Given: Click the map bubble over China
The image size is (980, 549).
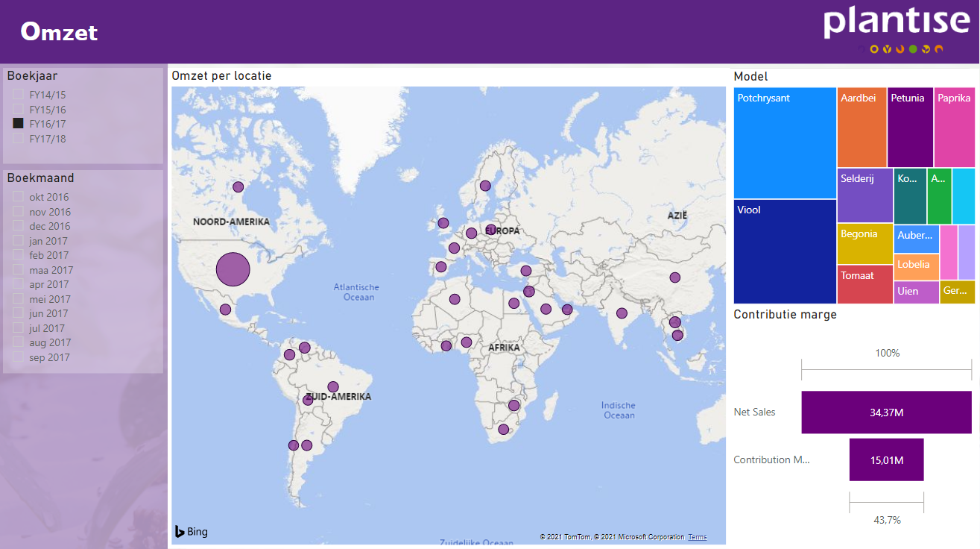Looking at the screenshot, I should pos(674,277).
